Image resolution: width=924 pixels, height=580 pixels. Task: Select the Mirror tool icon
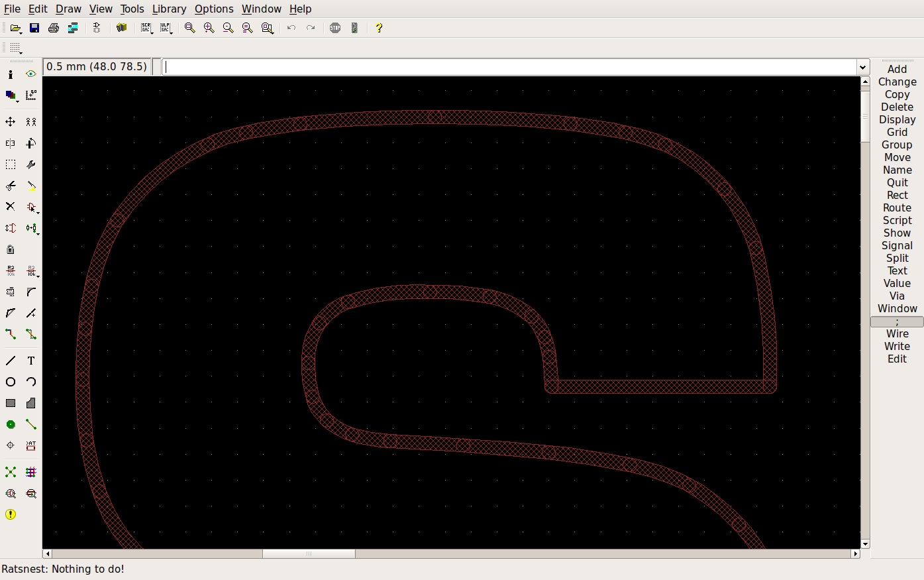11,143
